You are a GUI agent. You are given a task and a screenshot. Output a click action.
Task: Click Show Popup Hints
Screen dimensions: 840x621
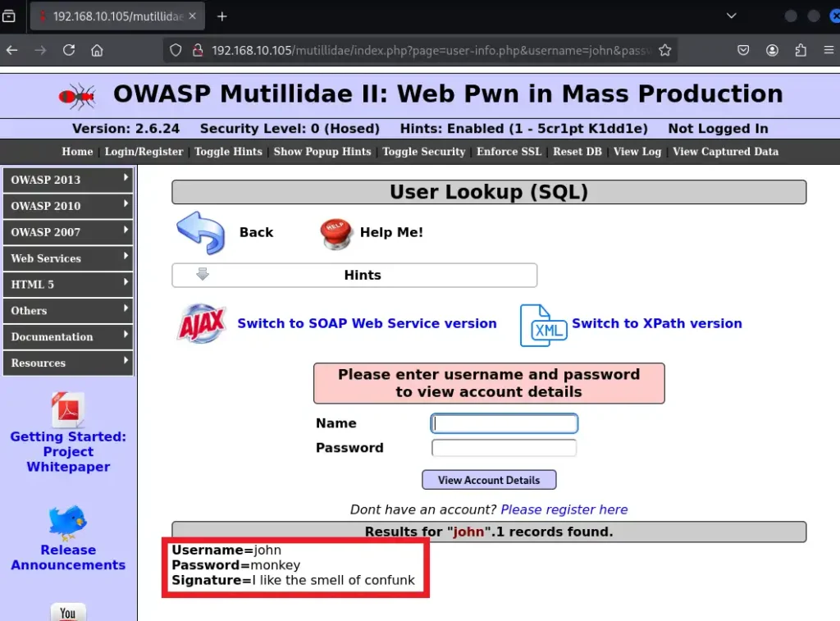click(x=322, y=152)
